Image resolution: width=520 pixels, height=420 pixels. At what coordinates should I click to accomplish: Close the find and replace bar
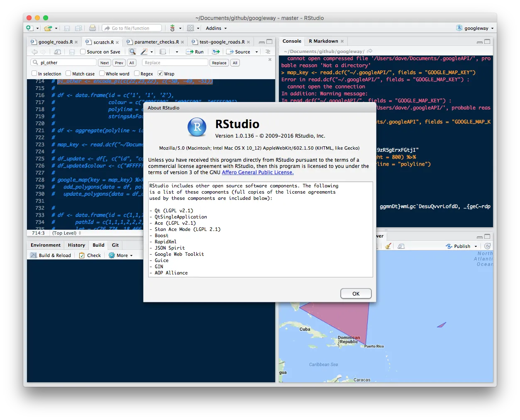point(270,60)
